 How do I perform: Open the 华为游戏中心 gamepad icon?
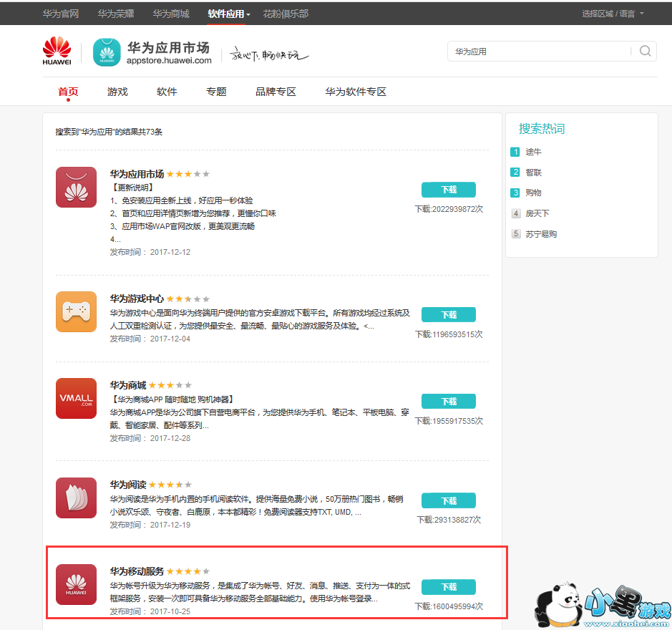76,311
